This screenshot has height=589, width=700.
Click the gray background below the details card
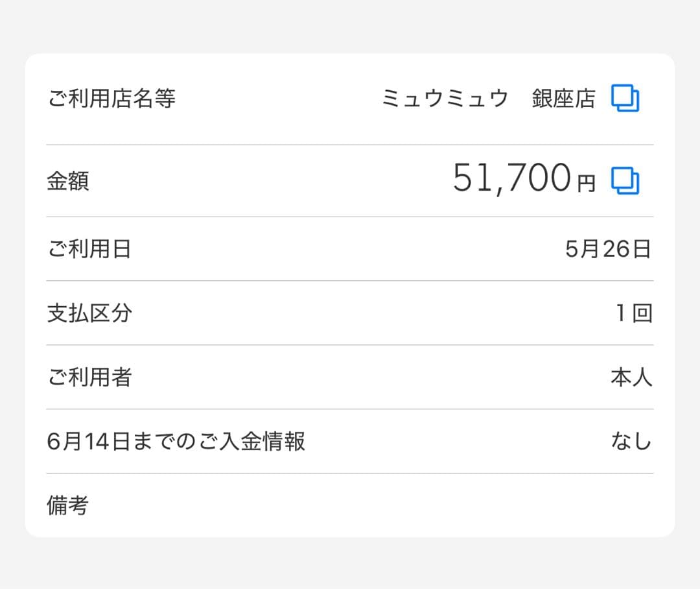[x=350, y=563]
